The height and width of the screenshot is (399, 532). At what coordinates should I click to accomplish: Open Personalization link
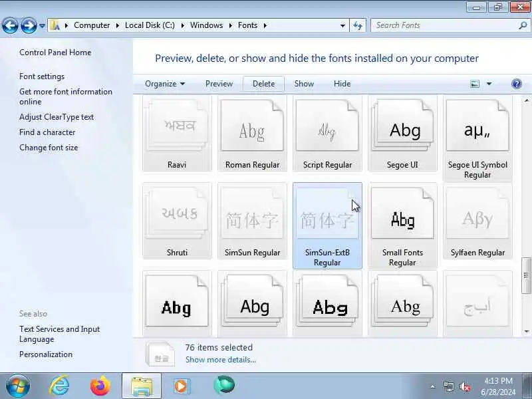[x=46, y=354]
